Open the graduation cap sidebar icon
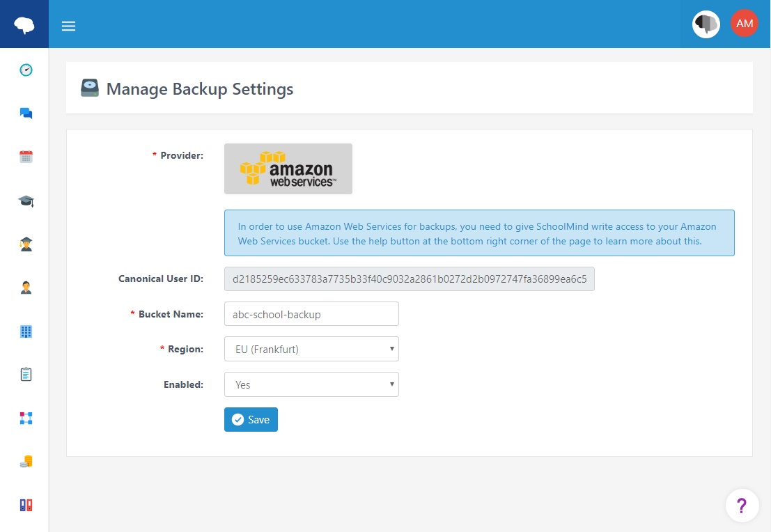The height and width of the screenshot is (532, 771). (x=26, y=201)
